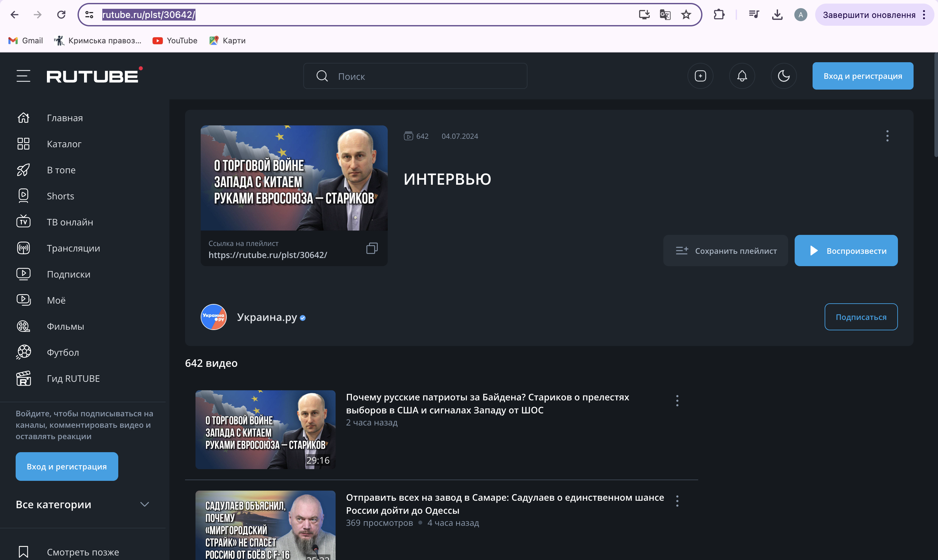Click the 642 видео heading
Viewport: 938px width, 560px height.
tap(211, 363)
